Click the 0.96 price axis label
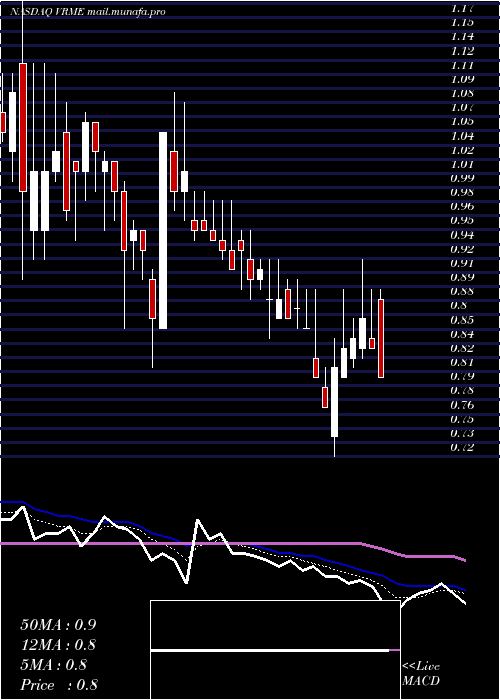Viewport: 500px width, 700px height. [x=462, y=207]
